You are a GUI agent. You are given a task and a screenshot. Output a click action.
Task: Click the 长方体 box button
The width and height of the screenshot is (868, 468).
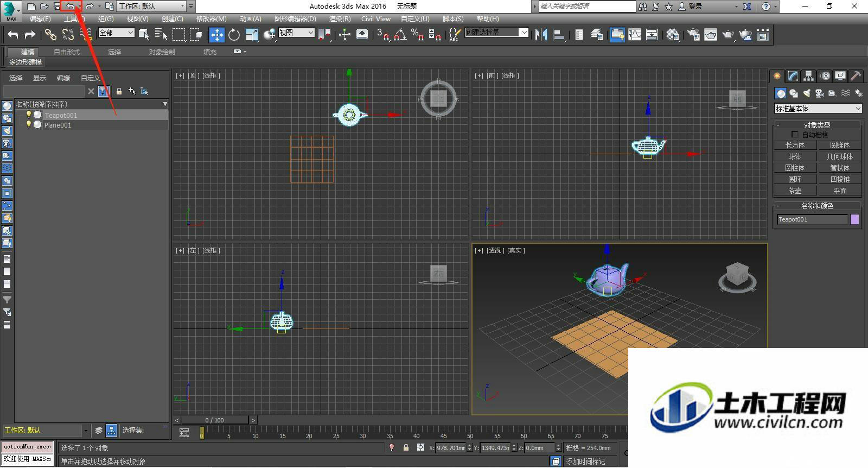click(795, 145)
